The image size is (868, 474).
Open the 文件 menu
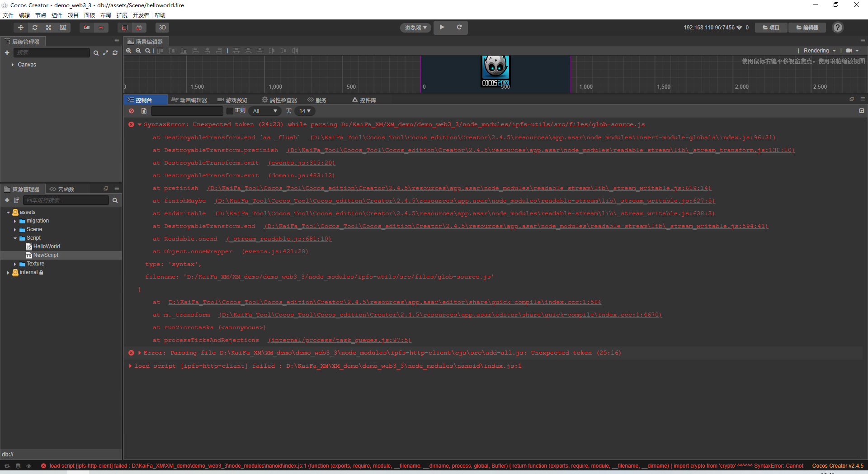(x=8, y=15)
